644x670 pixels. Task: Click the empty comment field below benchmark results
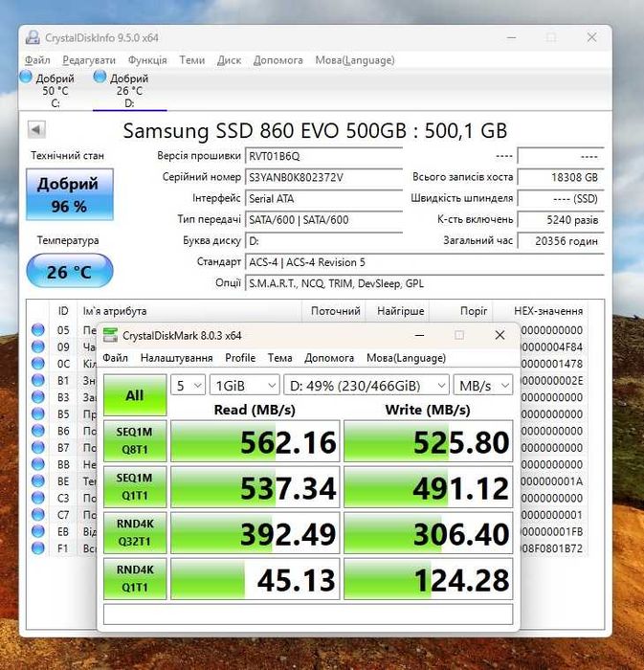[308, 614]
